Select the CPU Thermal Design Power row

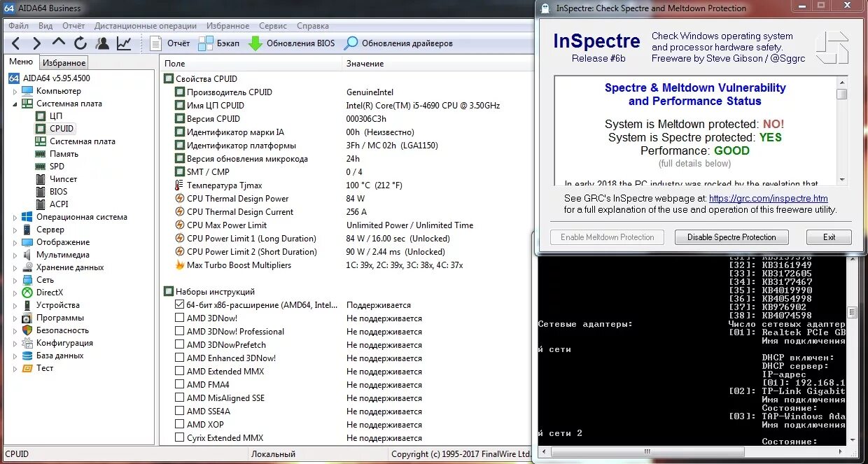346,199
